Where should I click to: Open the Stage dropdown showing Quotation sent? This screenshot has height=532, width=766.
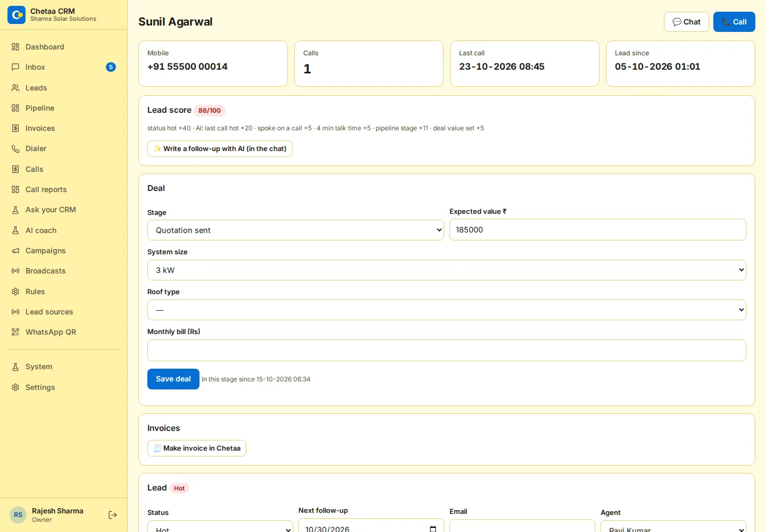pyautogui.click(x=296, y=230)
